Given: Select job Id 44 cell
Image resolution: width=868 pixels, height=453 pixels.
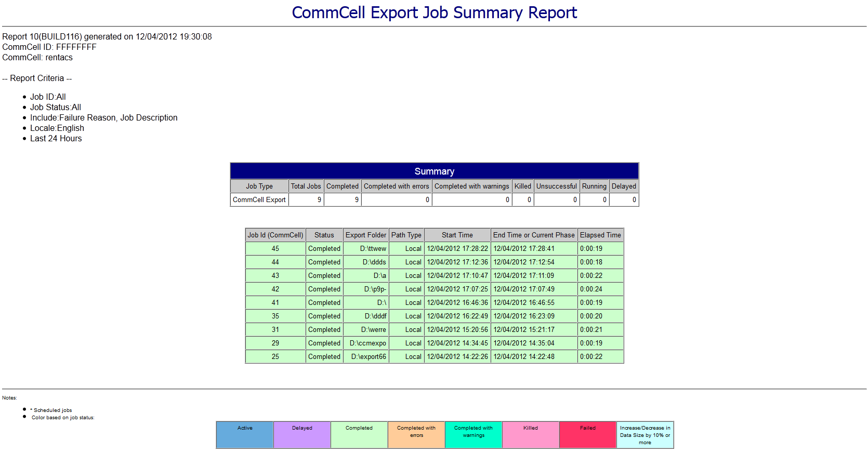Looking at the screenshot, I should (x=275, y=262).
